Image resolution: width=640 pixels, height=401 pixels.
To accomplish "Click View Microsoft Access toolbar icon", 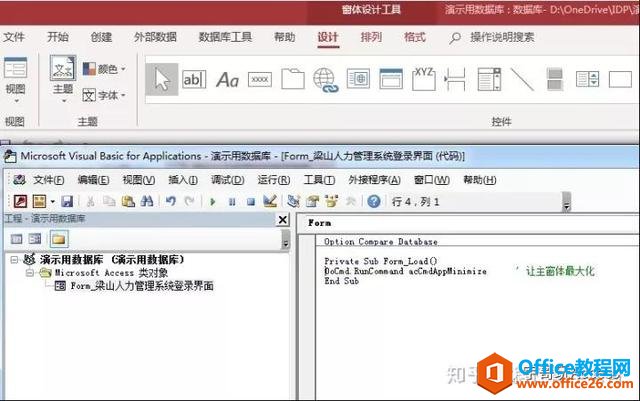I will 20,201.
